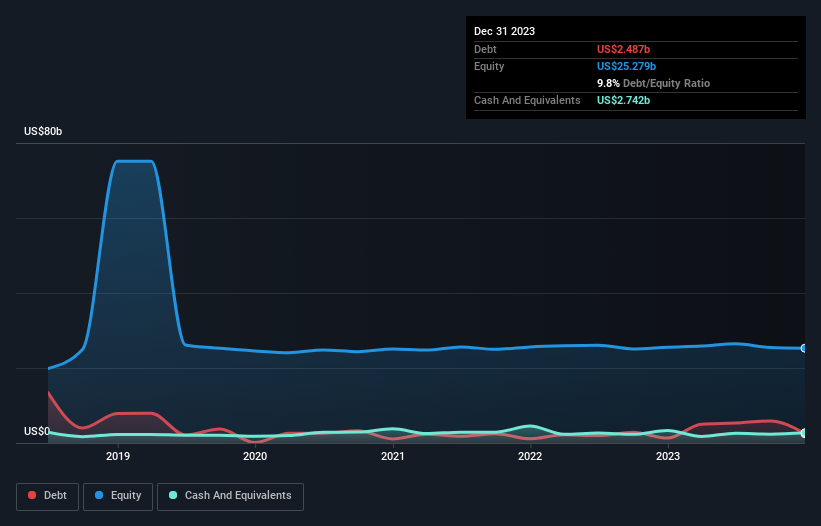Toggle Cash And Equivalents legend button

point(230,496)
